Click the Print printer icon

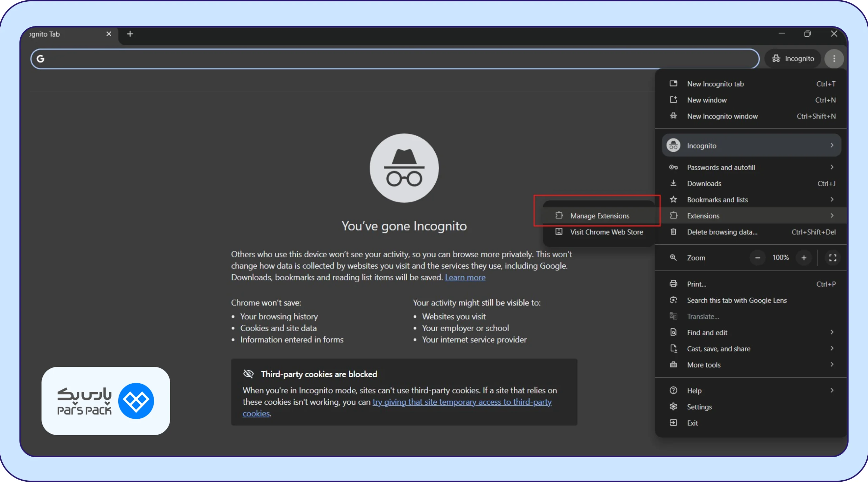673,284
